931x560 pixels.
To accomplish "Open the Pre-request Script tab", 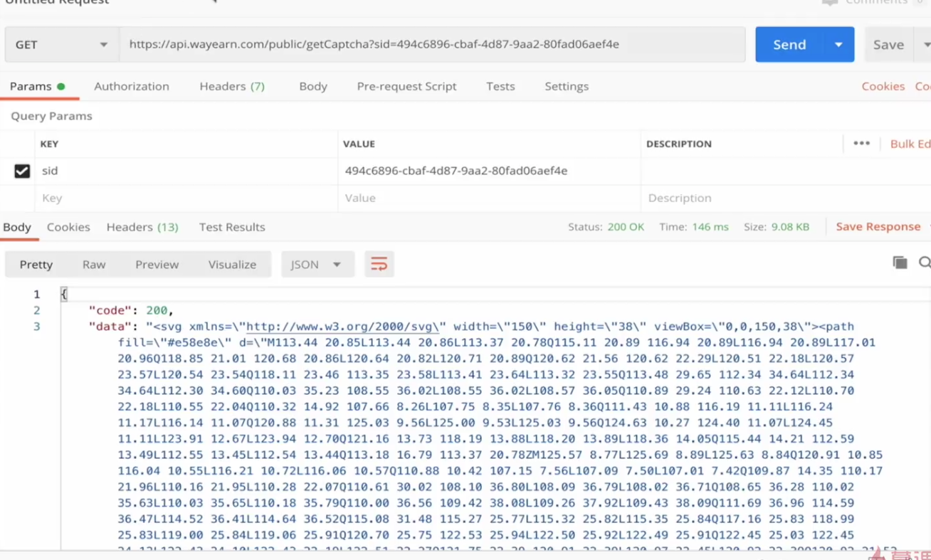I will coord(406,86).
